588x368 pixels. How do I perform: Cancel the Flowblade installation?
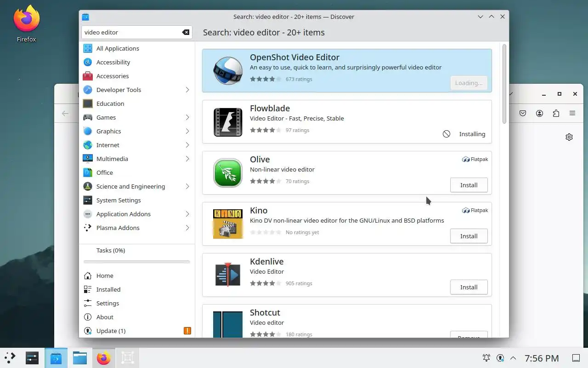click(447, 134)
